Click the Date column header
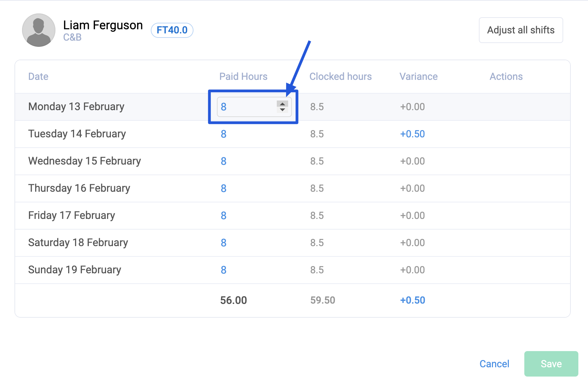Image resolution: width=588 pixels, height=380 pixels. point(38,76)
